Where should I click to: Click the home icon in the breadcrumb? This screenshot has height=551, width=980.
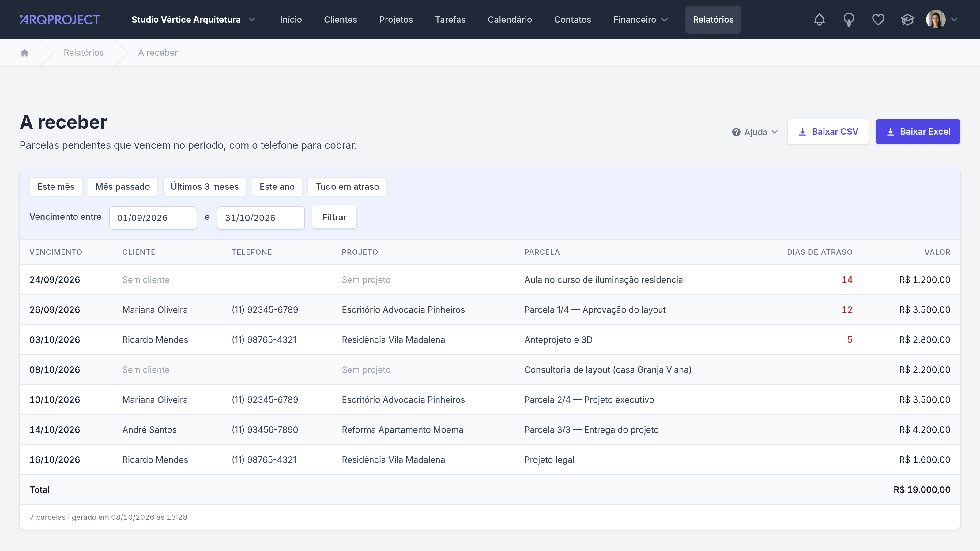24,52
